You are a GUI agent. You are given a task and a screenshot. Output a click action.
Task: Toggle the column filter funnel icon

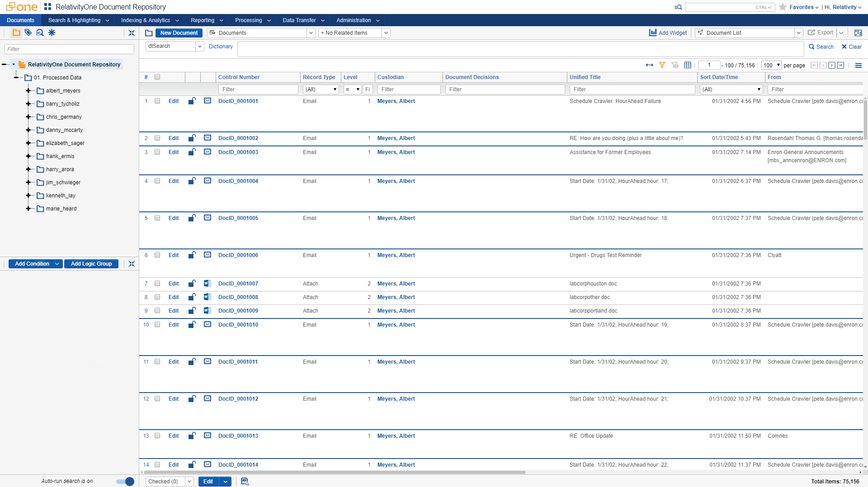coord(662,65)
